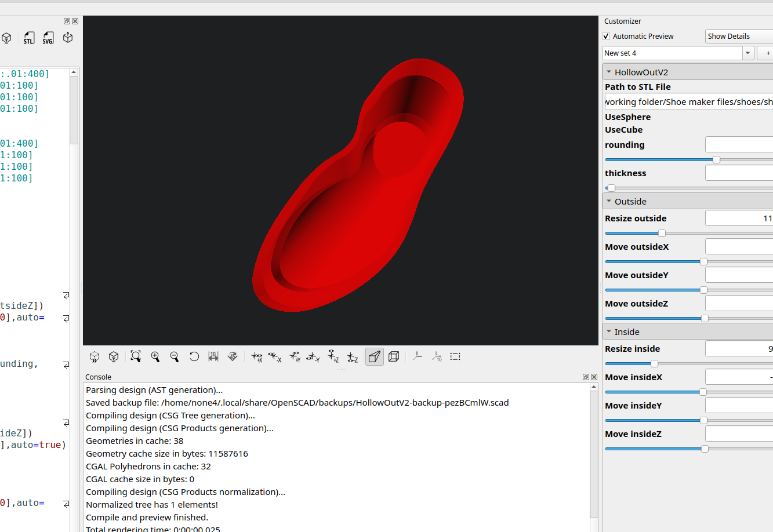Switch to the +Y (back) view
773x532 pixels.
pos(295,356)
